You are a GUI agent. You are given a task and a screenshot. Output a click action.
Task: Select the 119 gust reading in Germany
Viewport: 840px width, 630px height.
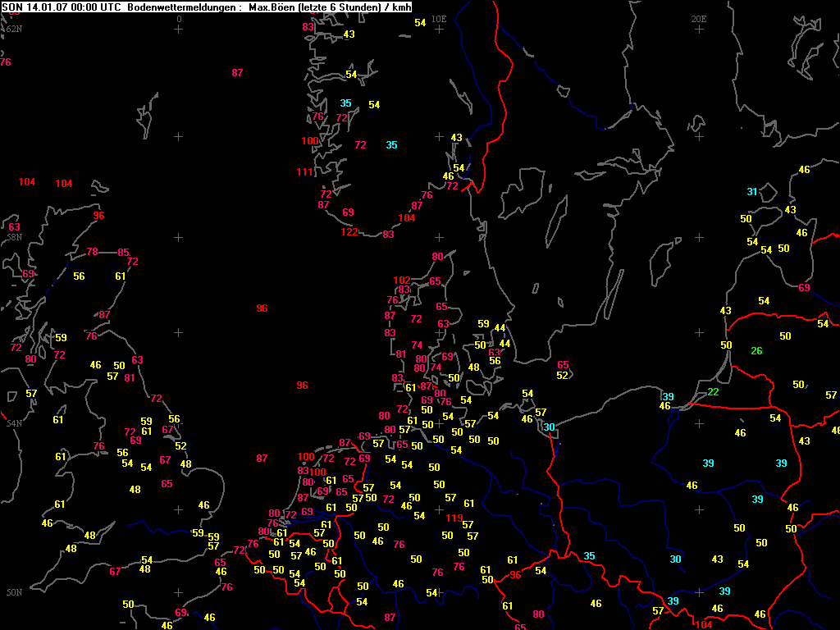[x=454, y=518]
